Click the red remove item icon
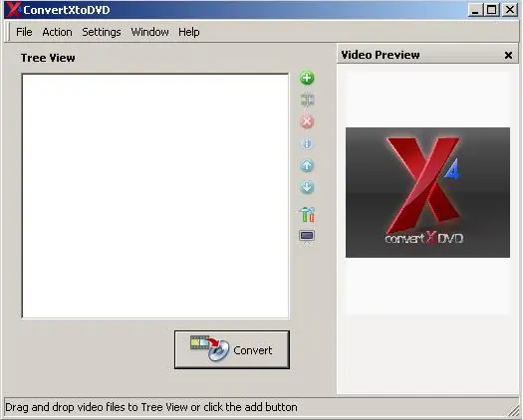The width and height of the screenshot is (523, 420). tap(307, 121)
